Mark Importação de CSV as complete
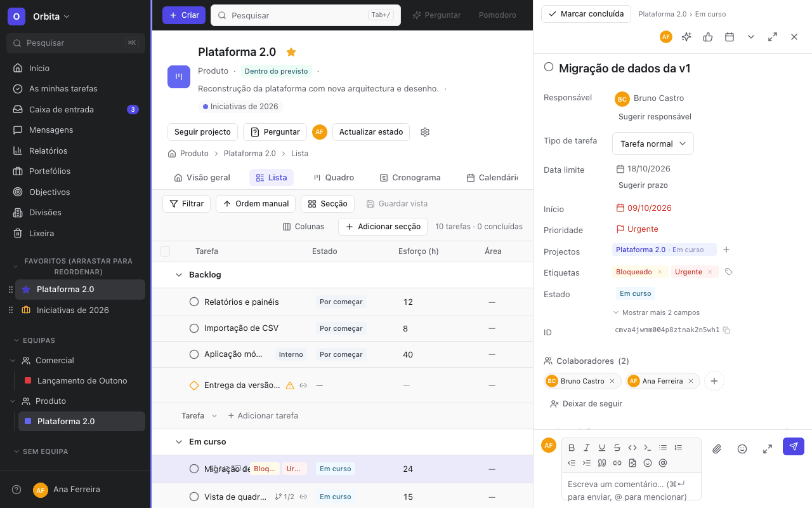This screenshot has width=812, height=508. pyautogui.click(x=194, y=328)
